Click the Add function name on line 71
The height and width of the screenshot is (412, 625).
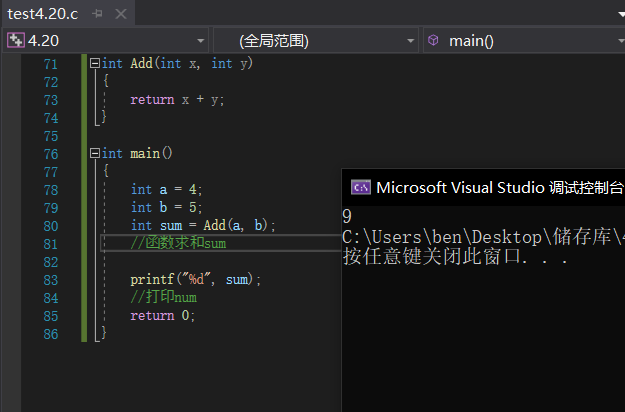tap(142, 63)
